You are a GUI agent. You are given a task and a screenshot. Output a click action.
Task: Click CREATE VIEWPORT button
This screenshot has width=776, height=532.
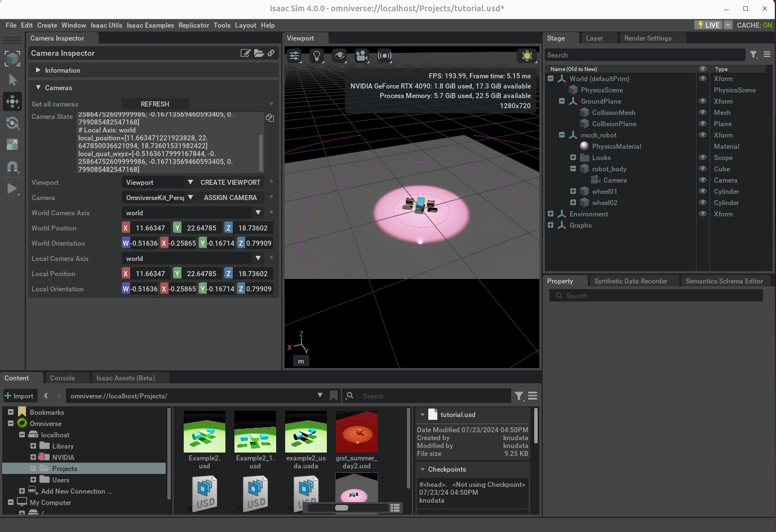point(230,183)
